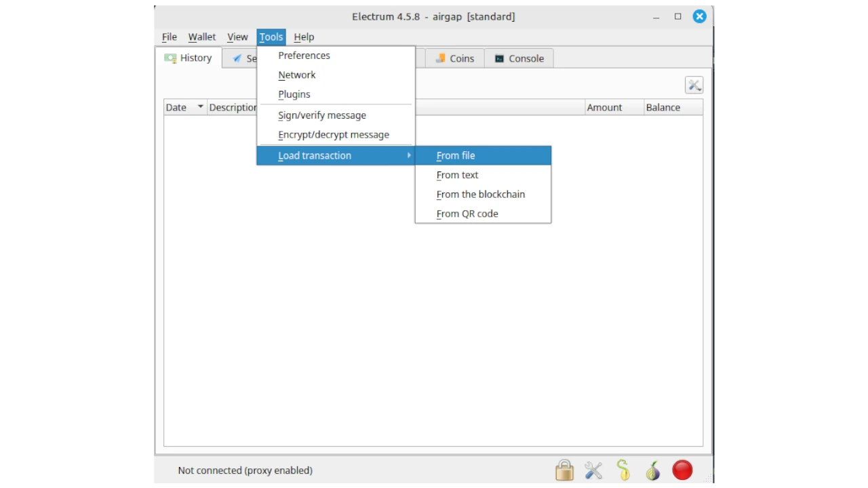Viewport: 868px width, 488px height.
Task: Select From QR code option
Action: point(467,214)
